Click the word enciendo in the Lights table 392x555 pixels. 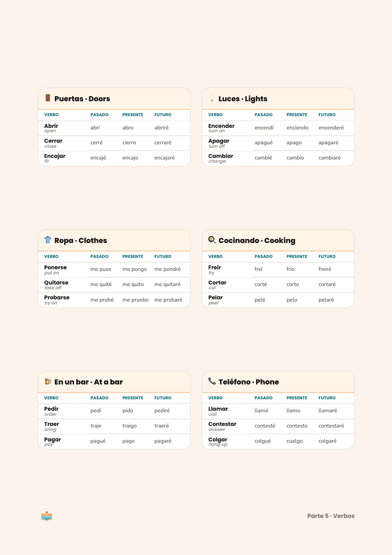click(x=297, y=128)
